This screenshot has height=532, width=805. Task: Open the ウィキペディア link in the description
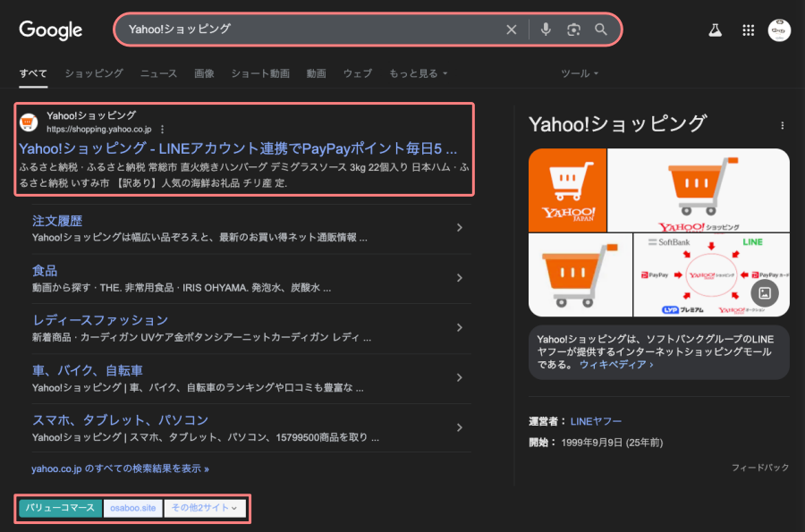[x=616, y=365]
